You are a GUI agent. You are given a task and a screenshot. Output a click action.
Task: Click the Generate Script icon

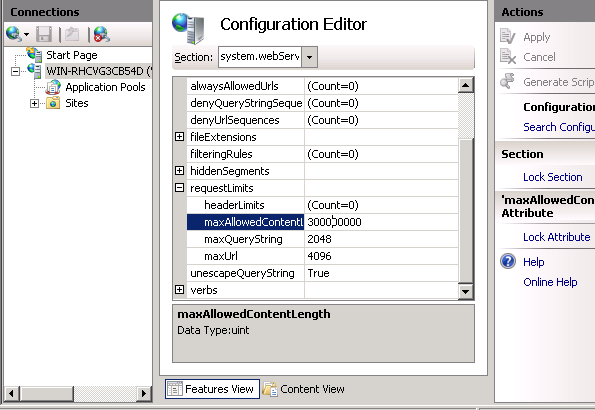pyautogui.click(x=508, y=80)
